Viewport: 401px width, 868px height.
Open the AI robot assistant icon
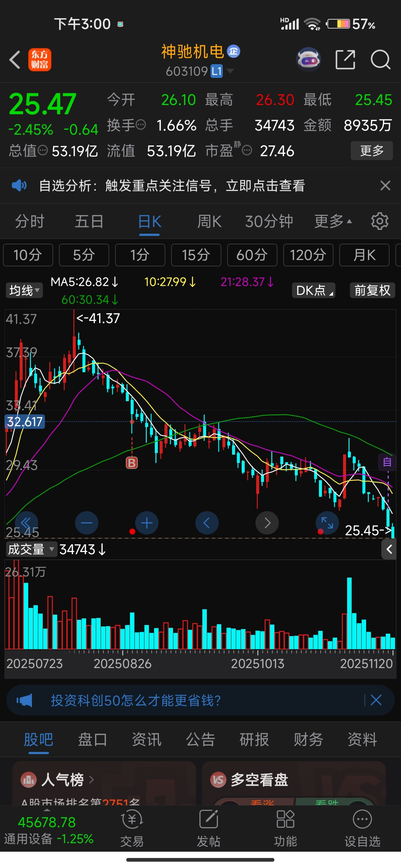click(x=309, y=59)
